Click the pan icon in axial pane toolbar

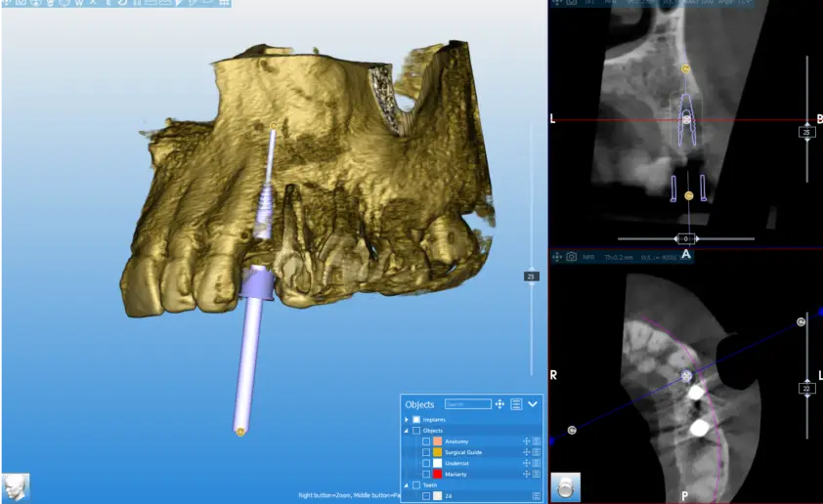click(557, 257)
